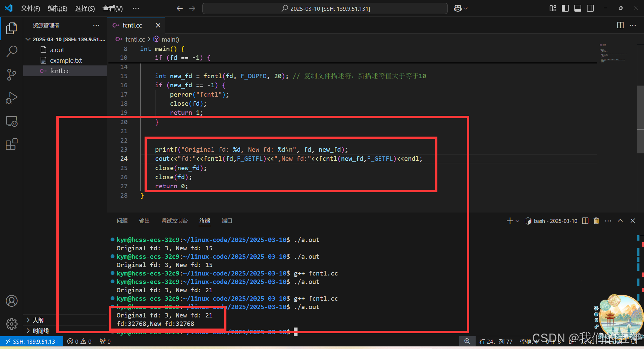Open the Run and Debug view
This screenshot has height=349, width=644.
[11, 98]
